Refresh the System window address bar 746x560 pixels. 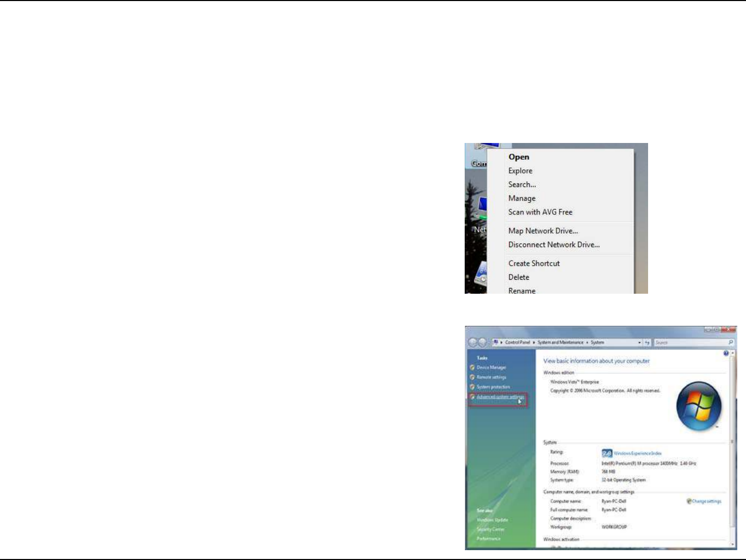pos(647,342)
